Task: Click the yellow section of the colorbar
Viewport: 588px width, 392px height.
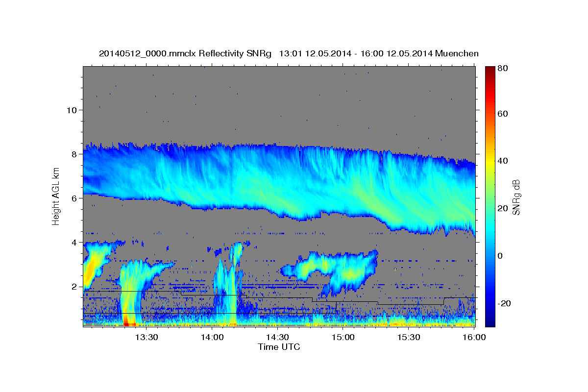Action: 490,161
